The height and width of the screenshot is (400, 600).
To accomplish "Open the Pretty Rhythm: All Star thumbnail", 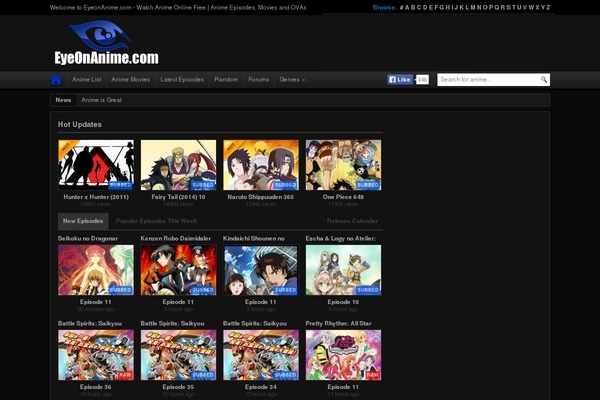I will pos(343,355).
